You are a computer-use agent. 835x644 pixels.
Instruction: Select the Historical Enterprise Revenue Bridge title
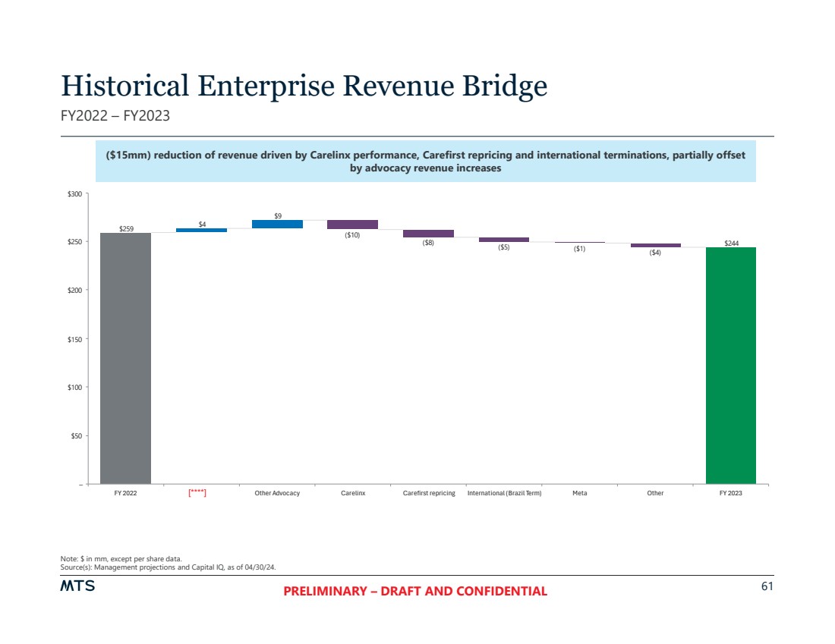pyautogui.click(x=304, y=86)
